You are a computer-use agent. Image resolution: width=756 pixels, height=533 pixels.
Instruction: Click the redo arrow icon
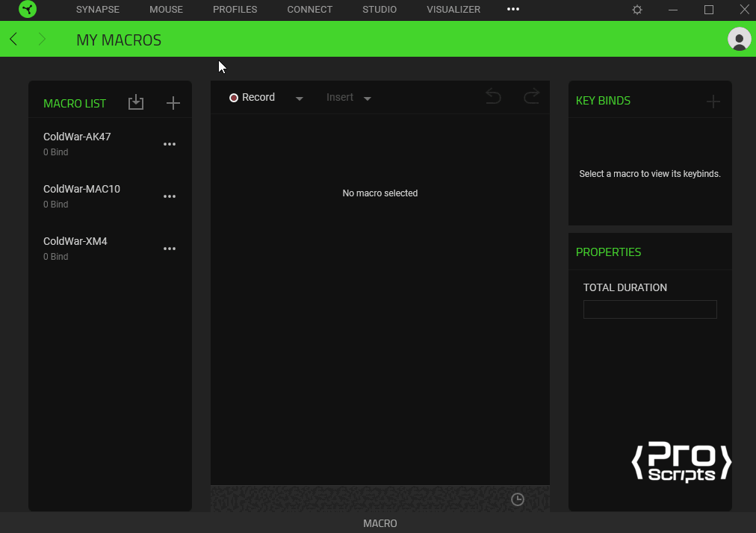[x=531, y=97]
